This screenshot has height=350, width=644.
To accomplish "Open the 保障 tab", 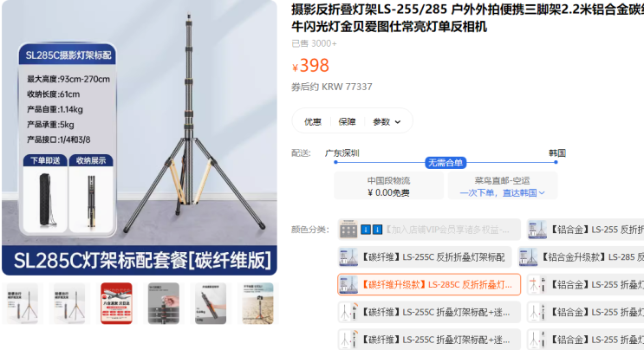I will click(347, 122).
